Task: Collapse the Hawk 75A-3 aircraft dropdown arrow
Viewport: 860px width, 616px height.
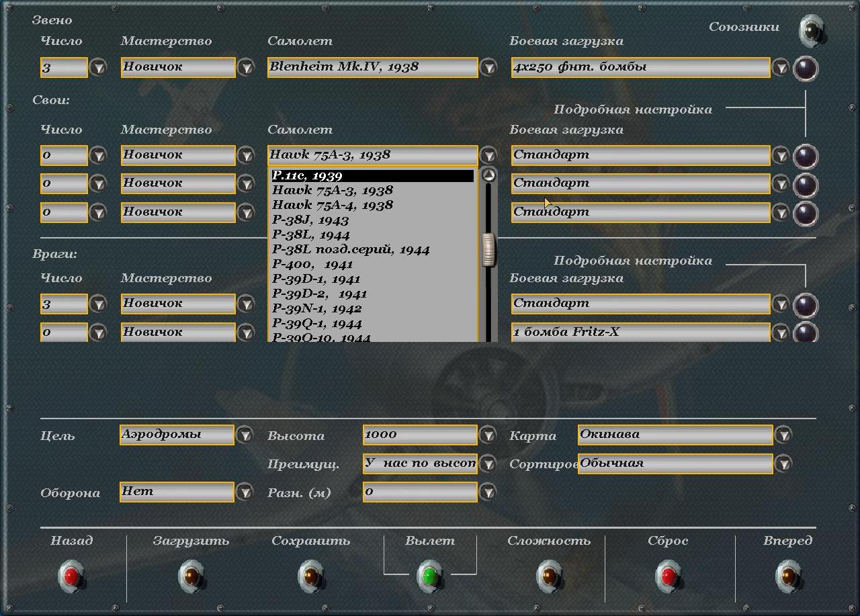Action: 488,156
